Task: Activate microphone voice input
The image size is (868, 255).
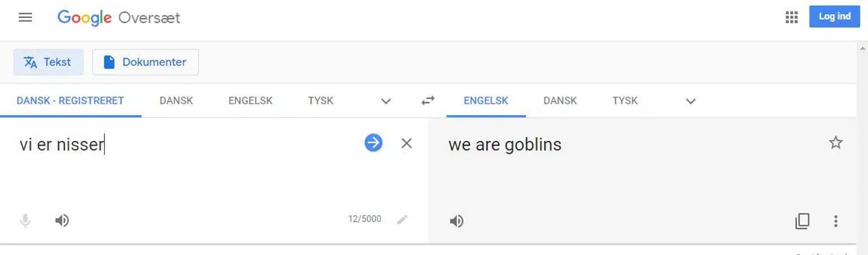Action: (25, 221)
